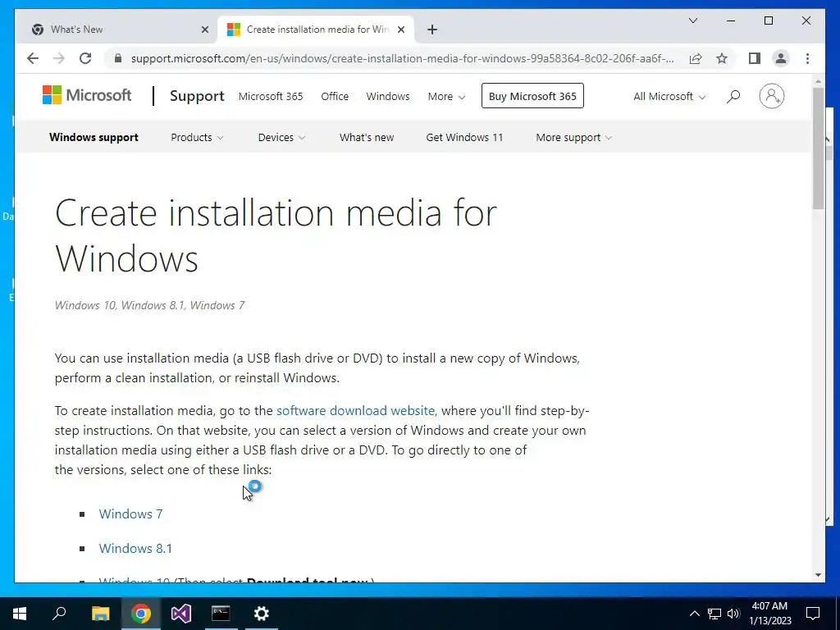The width and height of the screenshot is (840, 630).
Task: Open the notification center icon
Action: pyautogui.click(x=813, y=614)
